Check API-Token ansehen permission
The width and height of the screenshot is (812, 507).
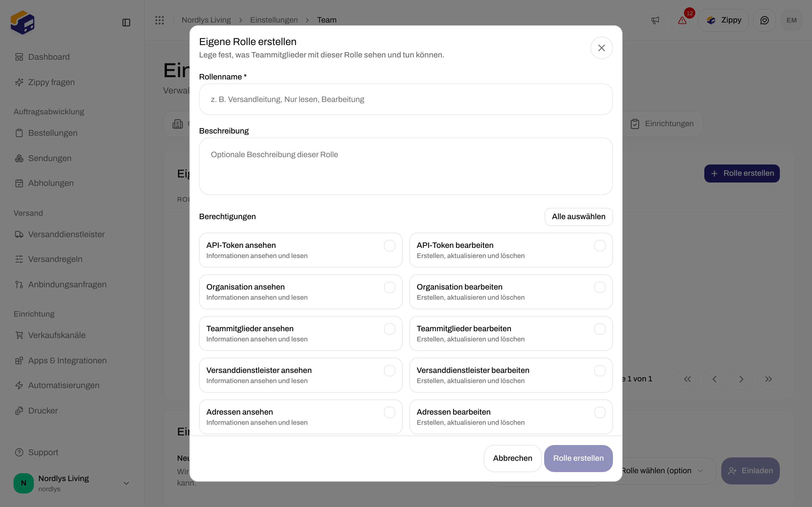[389, 245]
